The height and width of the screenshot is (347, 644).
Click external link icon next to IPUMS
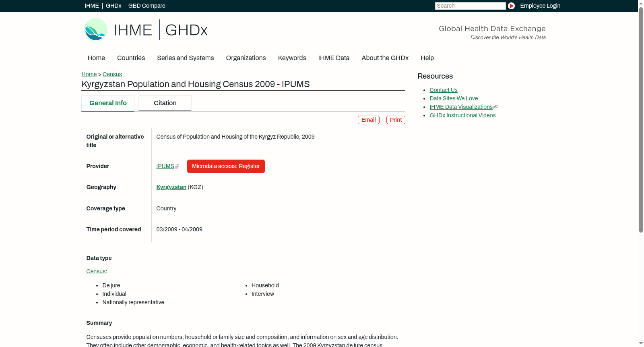coord(177,166)
